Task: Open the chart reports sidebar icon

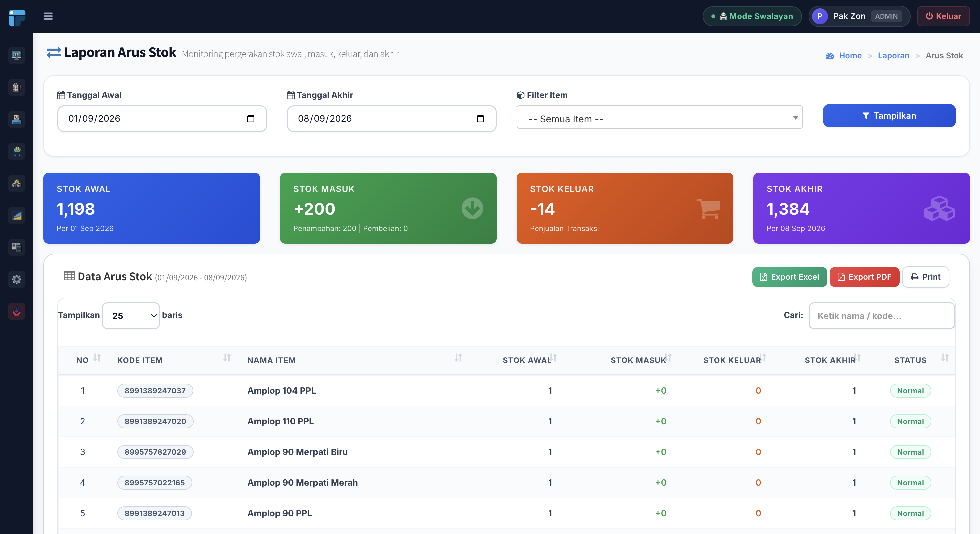Action: point(16,215)
